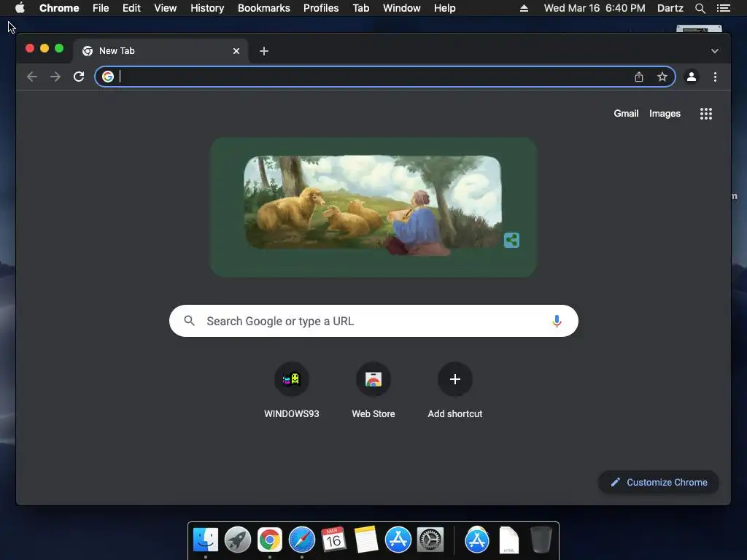Open the History menu
This screenshot has height=560, width=747.
point(207,8)
